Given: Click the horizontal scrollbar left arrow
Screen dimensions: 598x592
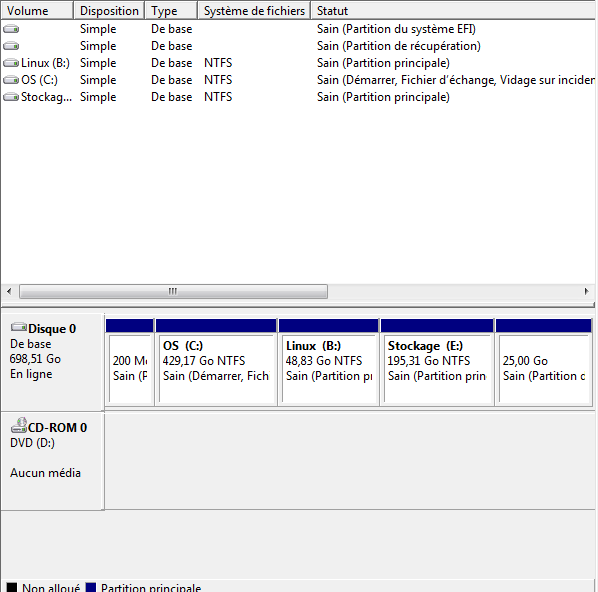Looking at the screenshot, I should [x=9, y=291].
